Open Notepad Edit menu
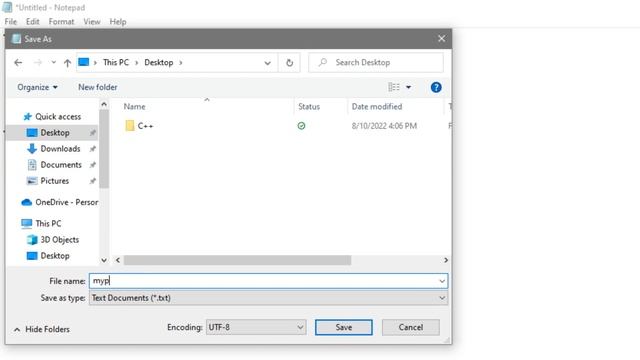 [32, 22]
